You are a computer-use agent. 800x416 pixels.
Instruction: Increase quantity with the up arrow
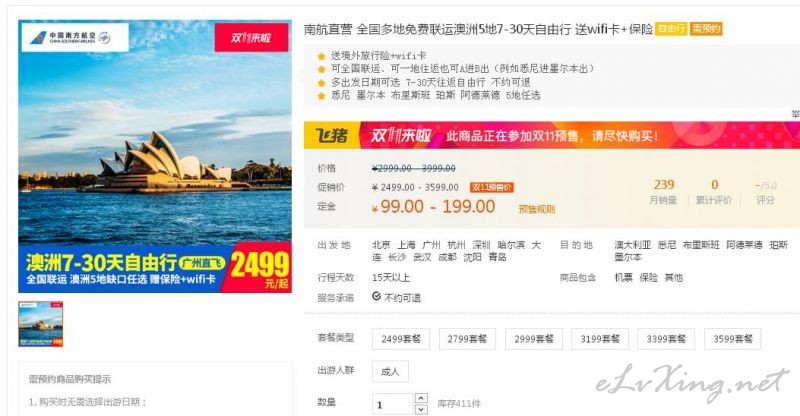pos(421,398)
